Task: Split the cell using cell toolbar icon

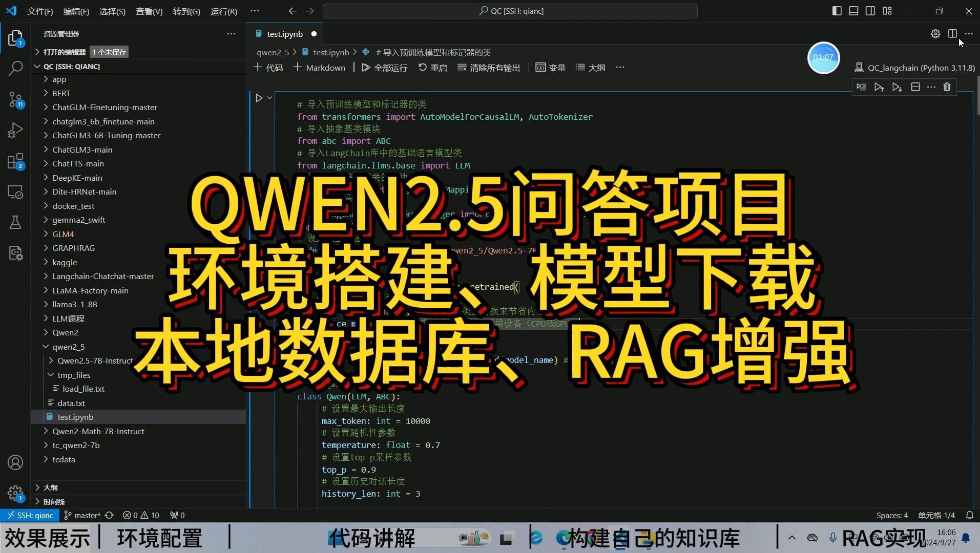Action: tap(915, 87)
